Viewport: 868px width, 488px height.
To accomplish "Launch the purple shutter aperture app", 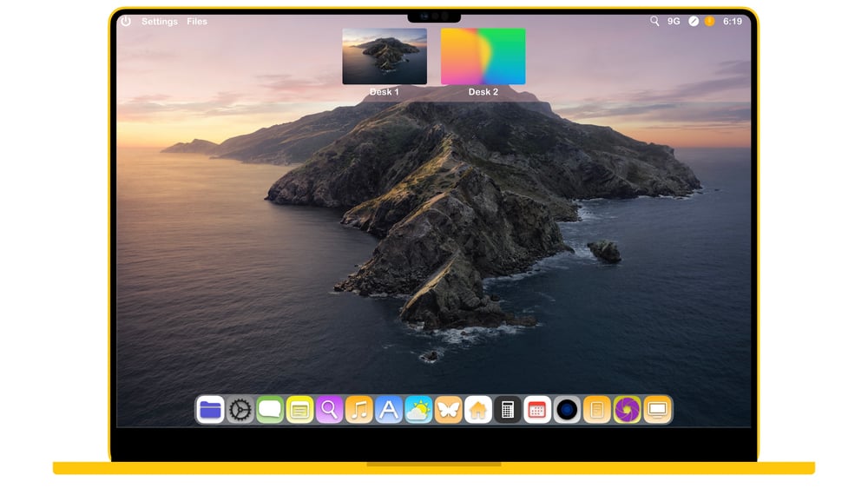I will [x=628, y=410].
